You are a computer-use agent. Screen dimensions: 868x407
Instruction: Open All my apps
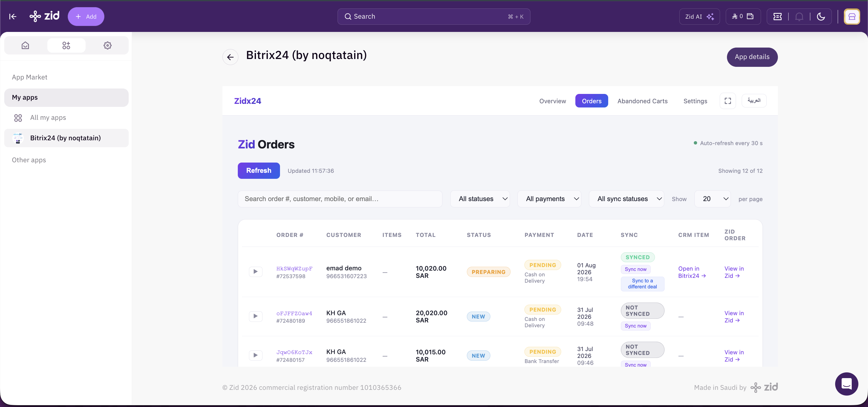point(48,118)
